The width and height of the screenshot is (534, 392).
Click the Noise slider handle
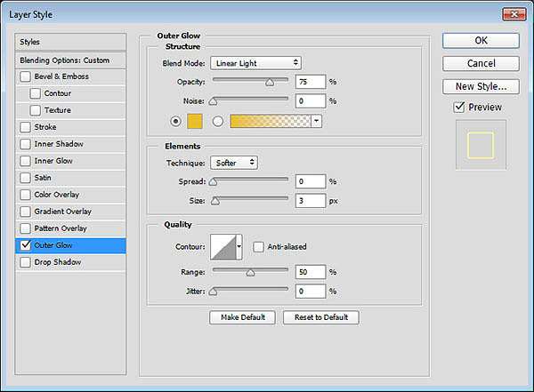(214, 101)
